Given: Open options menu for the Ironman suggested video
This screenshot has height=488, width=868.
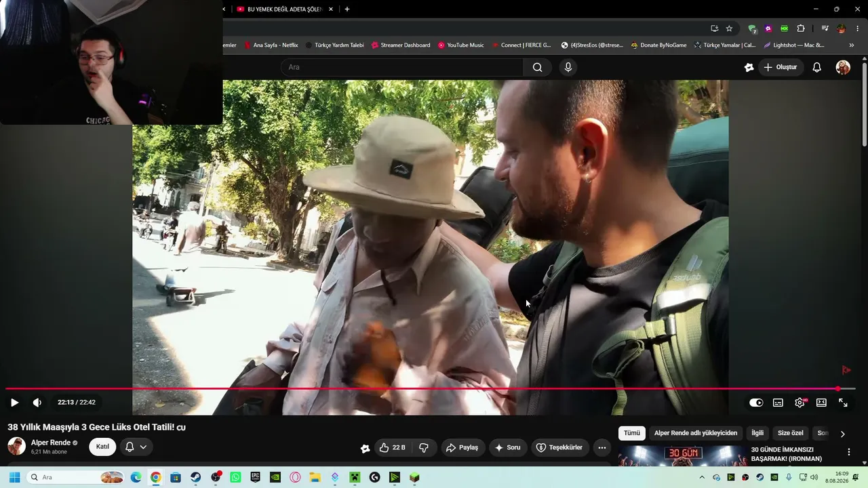Looking at the screenshot, I should (x=848, y=452).
